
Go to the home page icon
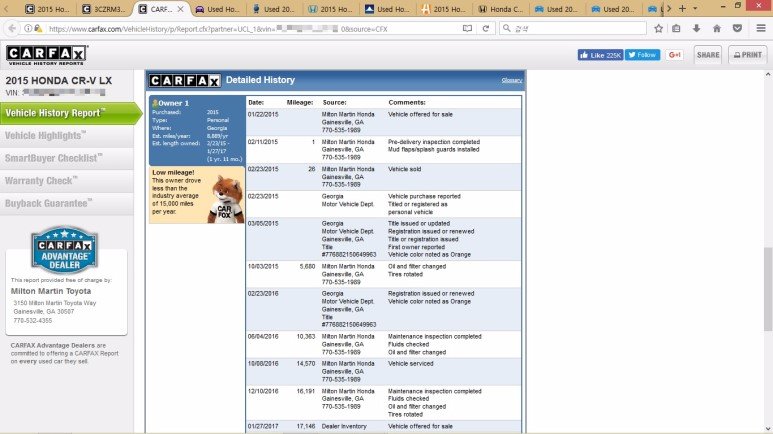coord(717,29)
